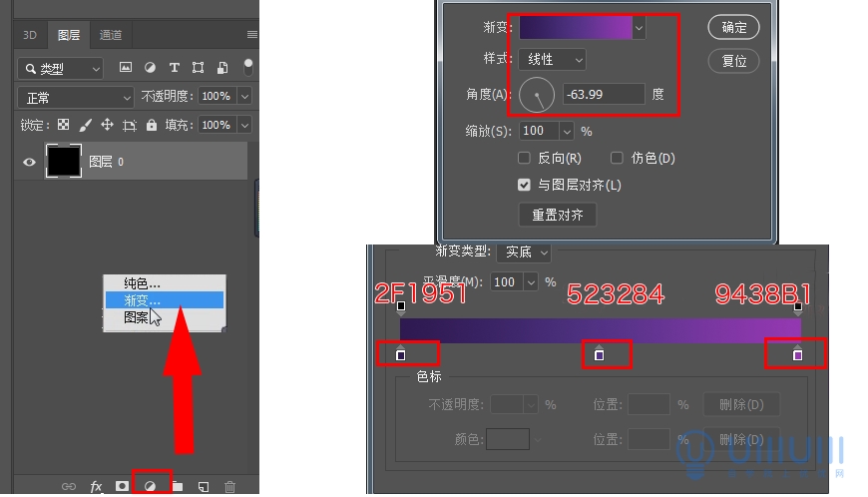Viewport: 868px width, 497px height.
Task: Select the 9438B1 right color stop
Action: pos(798,353)
